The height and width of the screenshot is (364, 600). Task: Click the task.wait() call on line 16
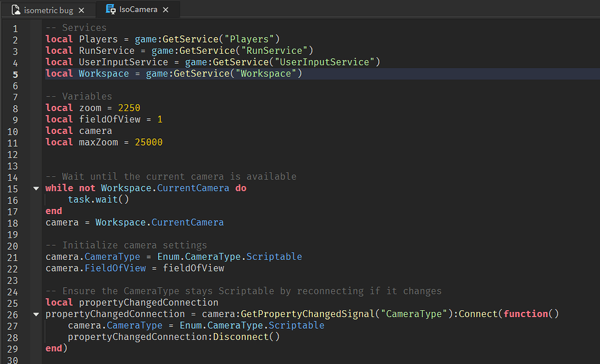click(98, 200)
